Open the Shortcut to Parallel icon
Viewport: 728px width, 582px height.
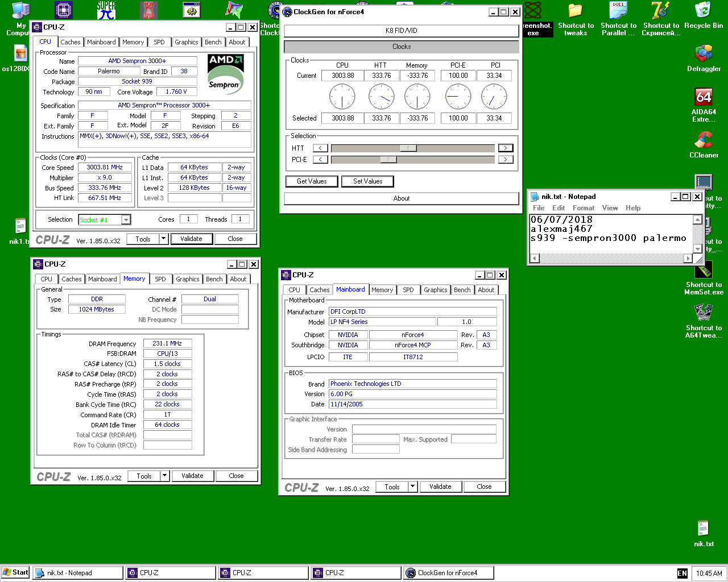(618, 19)
